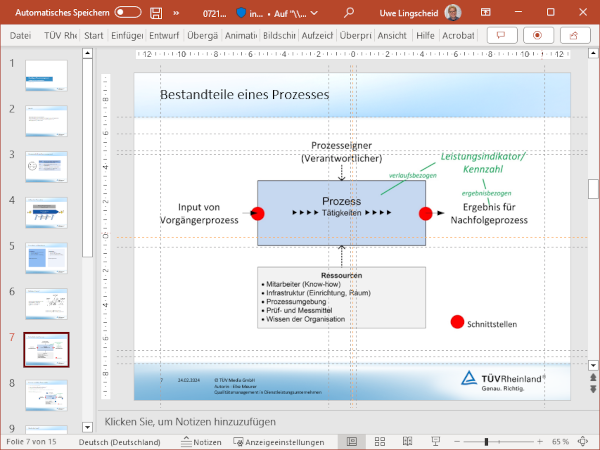Click the Save icon in title bar
The image size is (600, 450).
[x=156, y=13]
